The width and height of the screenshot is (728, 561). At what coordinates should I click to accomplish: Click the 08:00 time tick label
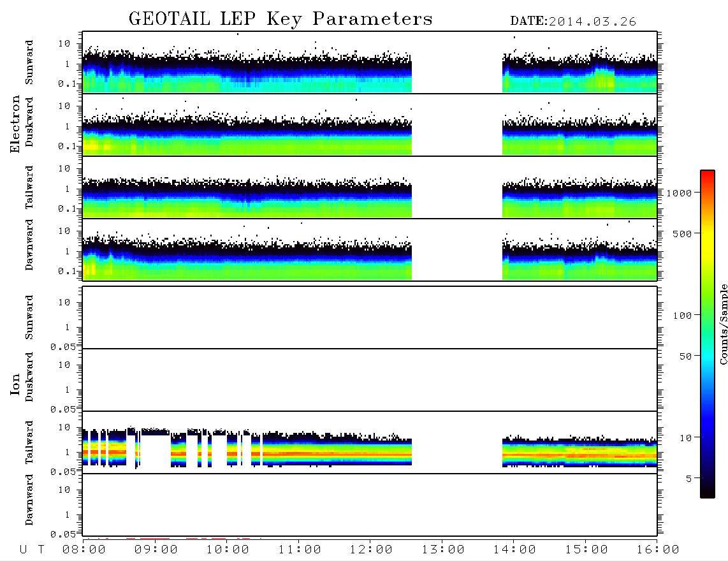pos(84,550)
